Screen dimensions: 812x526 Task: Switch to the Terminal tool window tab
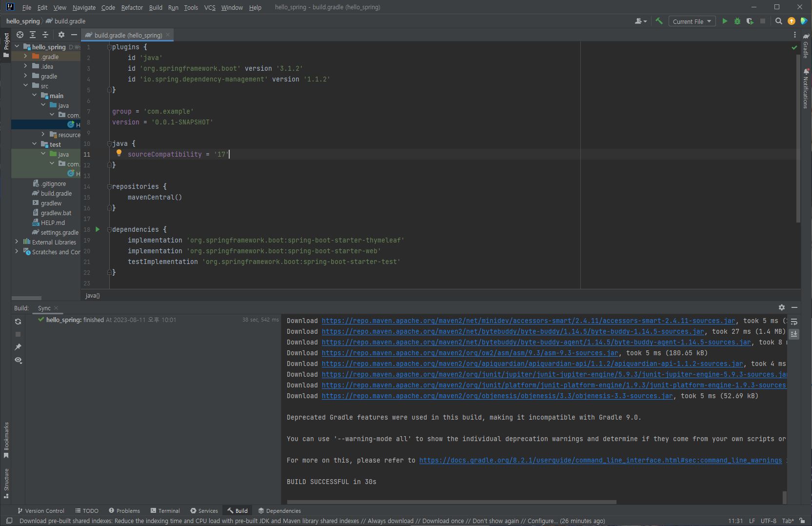click(165, 510)
